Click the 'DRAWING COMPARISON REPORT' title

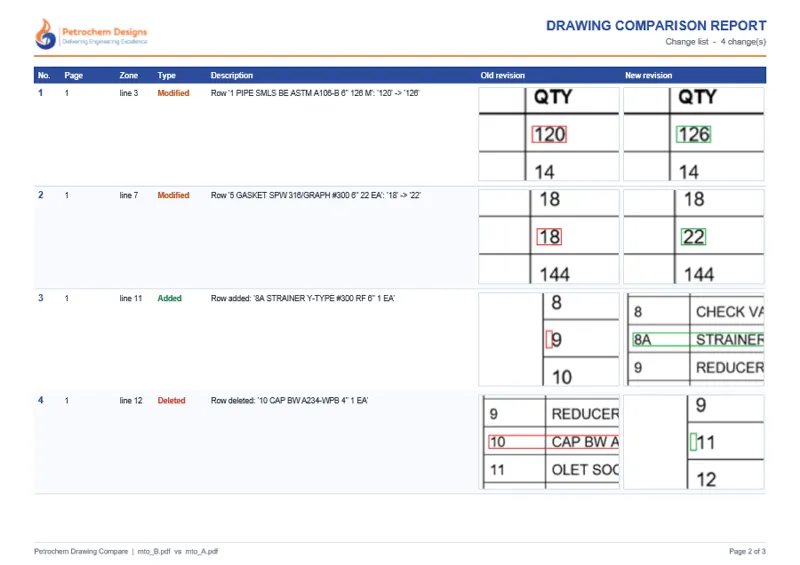[x=656, y=26]
